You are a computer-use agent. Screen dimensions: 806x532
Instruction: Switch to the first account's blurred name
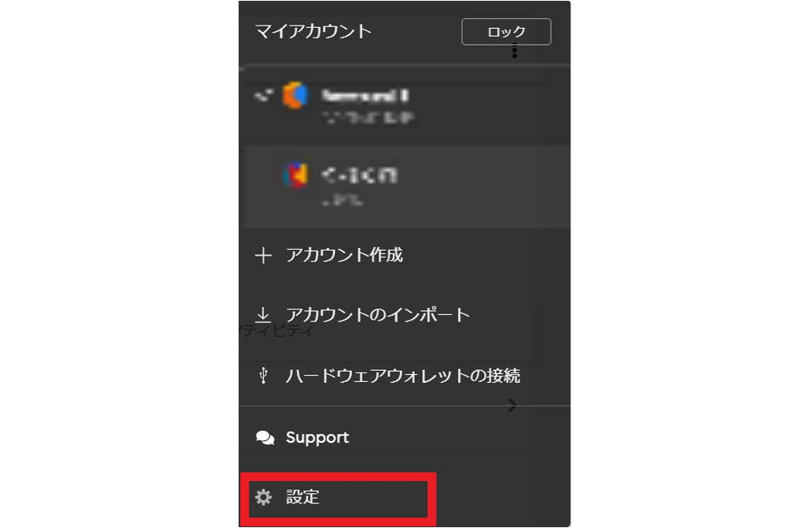[x=365, y=96]
